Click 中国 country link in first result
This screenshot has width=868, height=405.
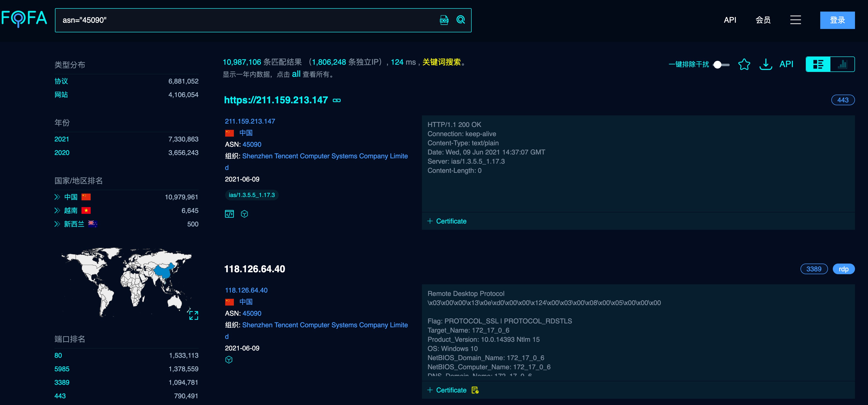click(x=246, y=133)
